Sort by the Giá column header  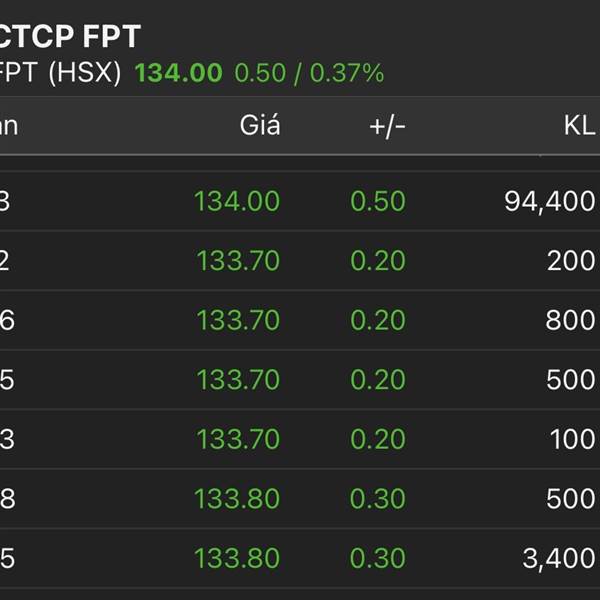coord(260,125)
